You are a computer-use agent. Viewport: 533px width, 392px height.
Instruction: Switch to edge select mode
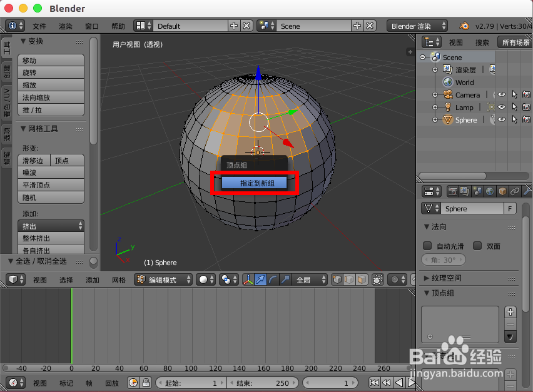pos(349,279)
